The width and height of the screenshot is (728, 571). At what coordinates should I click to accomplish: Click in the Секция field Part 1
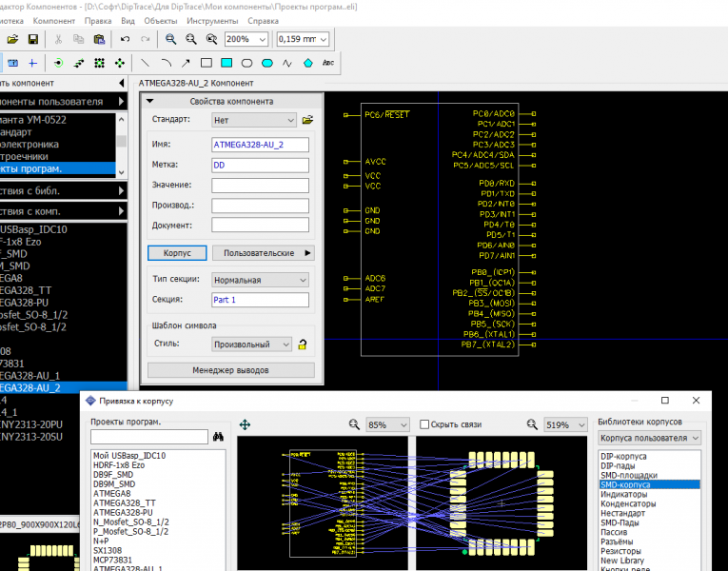click(x=260, y=300)
